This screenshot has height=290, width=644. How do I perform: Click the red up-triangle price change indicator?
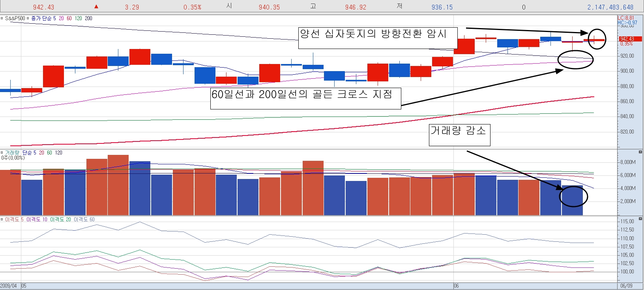coord(96,7)
